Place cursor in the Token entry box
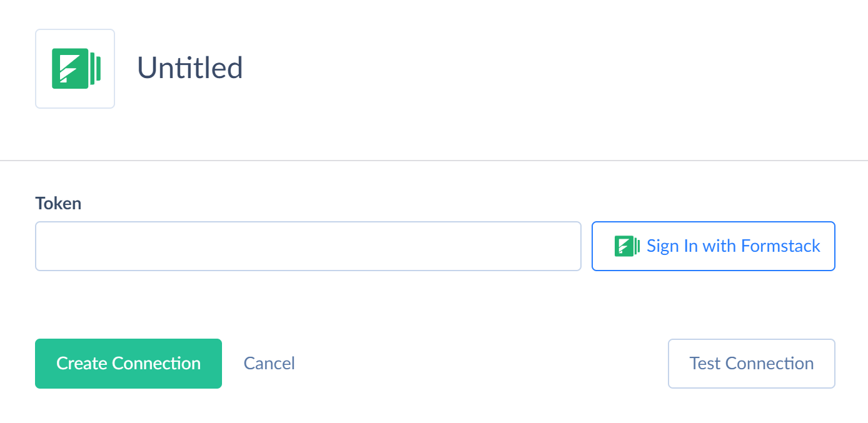868x423 pixels. click(x=308, y=246)
